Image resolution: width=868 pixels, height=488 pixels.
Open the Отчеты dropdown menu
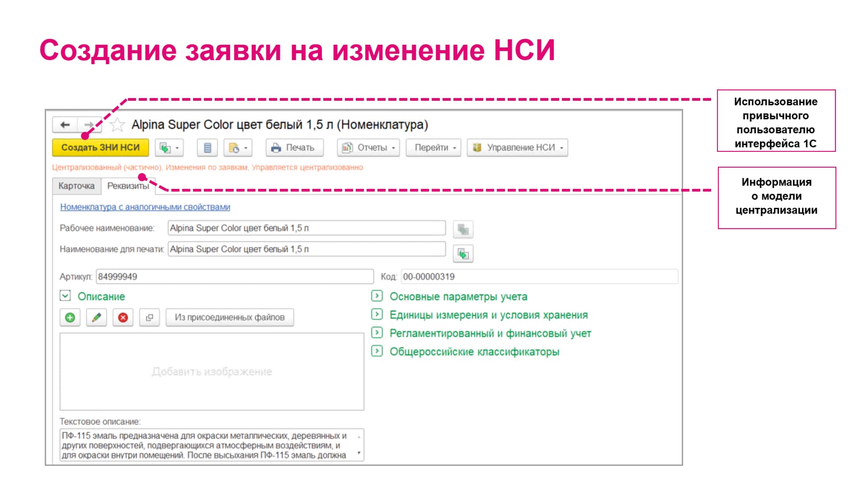(x=368, y=148)
